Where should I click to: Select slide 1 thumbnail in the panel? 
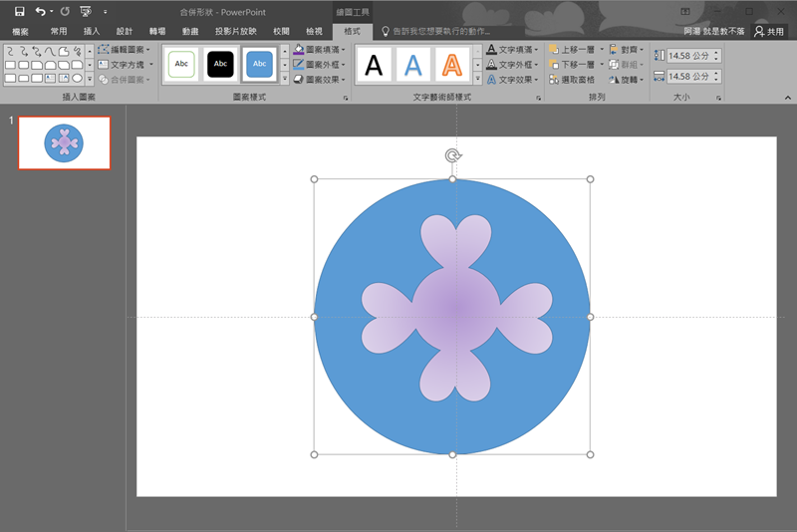tap(64, 143)
